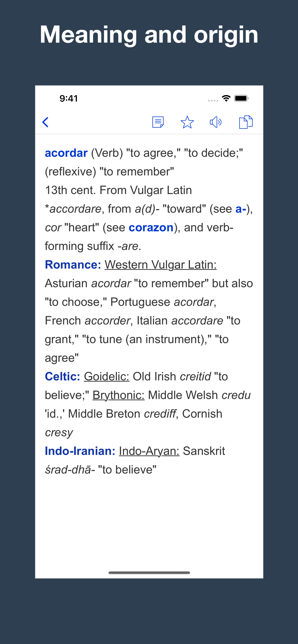This screenshot has width=298, height=644.
Task: Tap the back chevron arrow
Action: [x=45, y=122]
